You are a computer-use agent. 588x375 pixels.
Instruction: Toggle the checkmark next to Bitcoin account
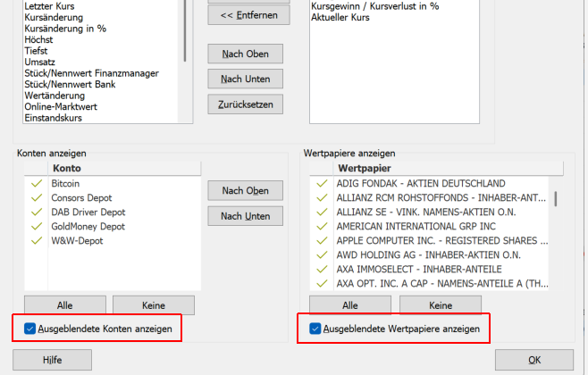(37, 183)
